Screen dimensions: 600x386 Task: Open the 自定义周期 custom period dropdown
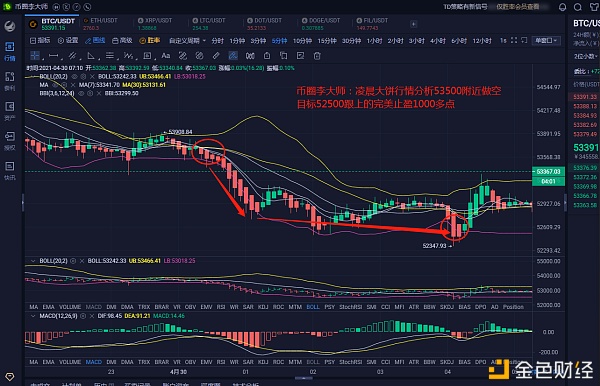point(188,41)
